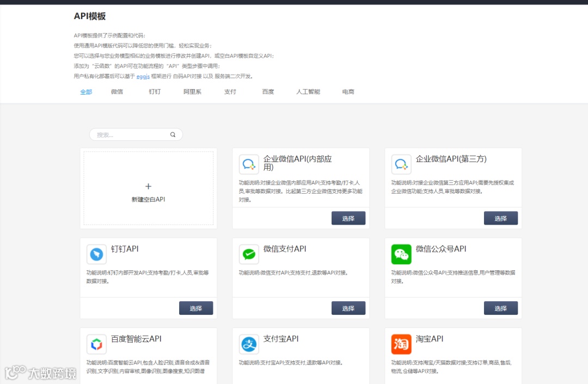Click the 百度智能云API card title
Screen dimensions: 588x384
point(136,339)
